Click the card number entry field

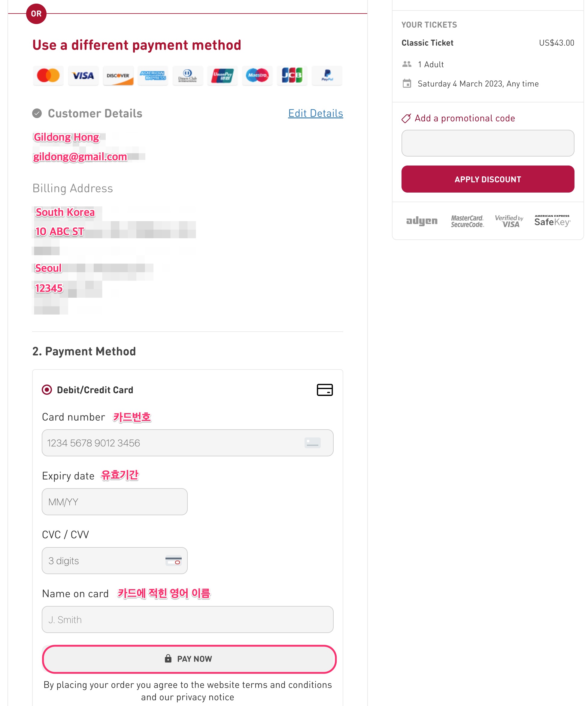tap(187, 443)
